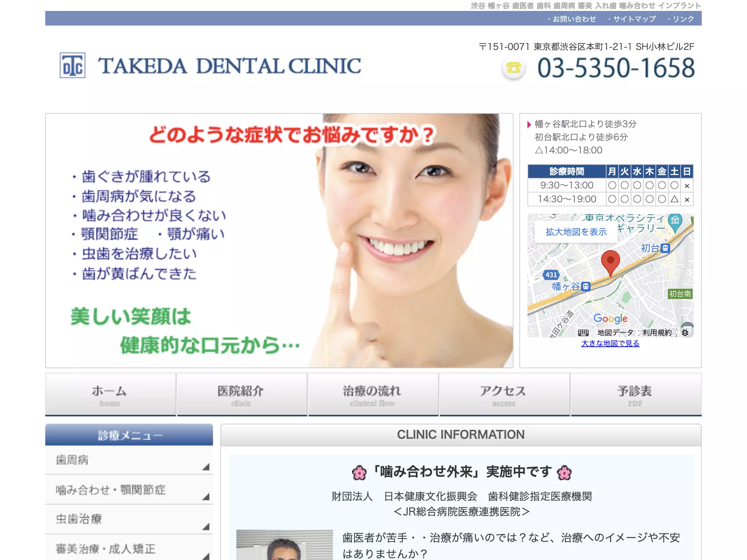
Task: Click the 診療メニュー sidebar header
Action: coord(129,435)
